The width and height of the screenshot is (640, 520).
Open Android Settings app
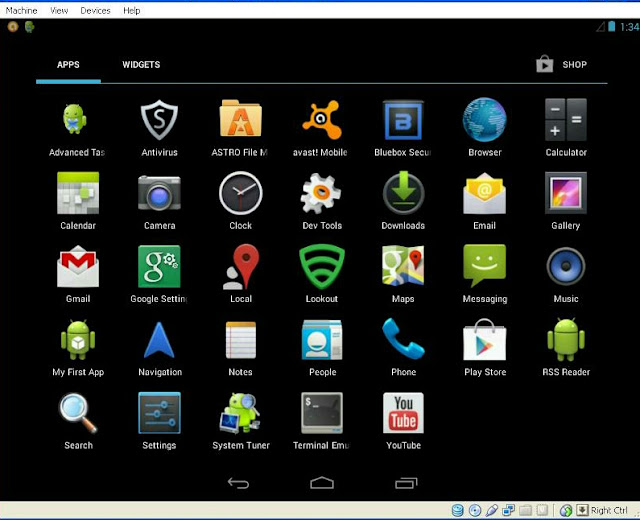click(x=159, y=421)
